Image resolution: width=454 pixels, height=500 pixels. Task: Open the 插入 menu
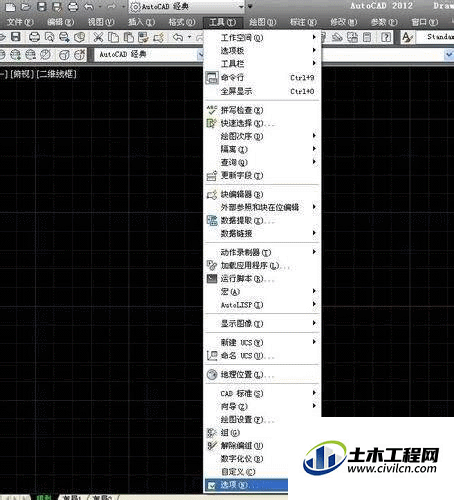[x=141, y=22]
